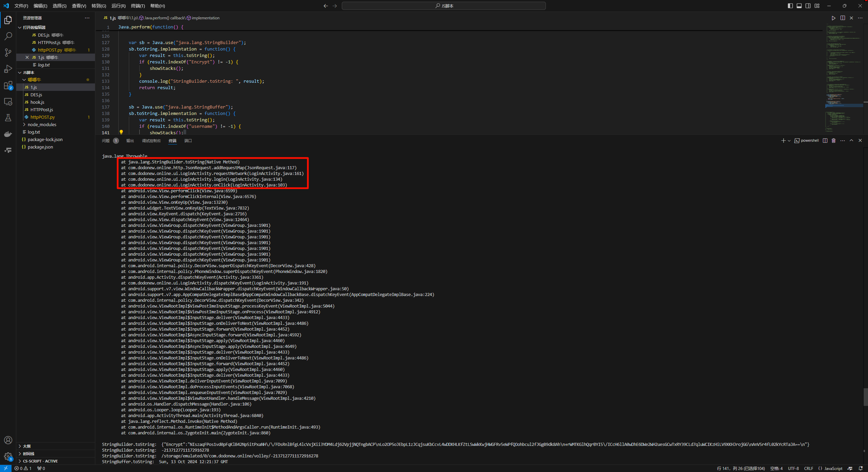Click the editor split icon
Image resolution: width=868 pixels, height=472 pixels.
point(843,18)
